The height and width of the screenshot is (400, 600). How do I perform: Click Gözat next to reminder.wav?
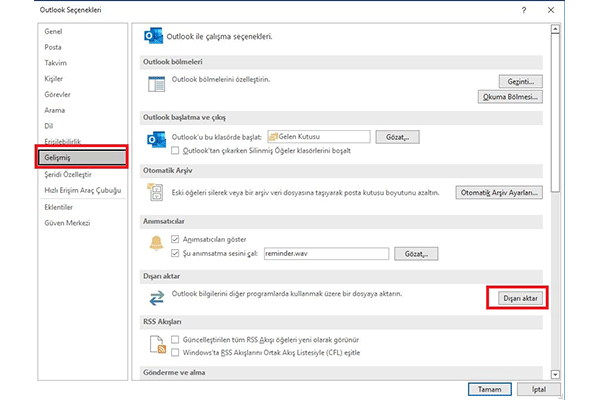click(x=416, y=254)
